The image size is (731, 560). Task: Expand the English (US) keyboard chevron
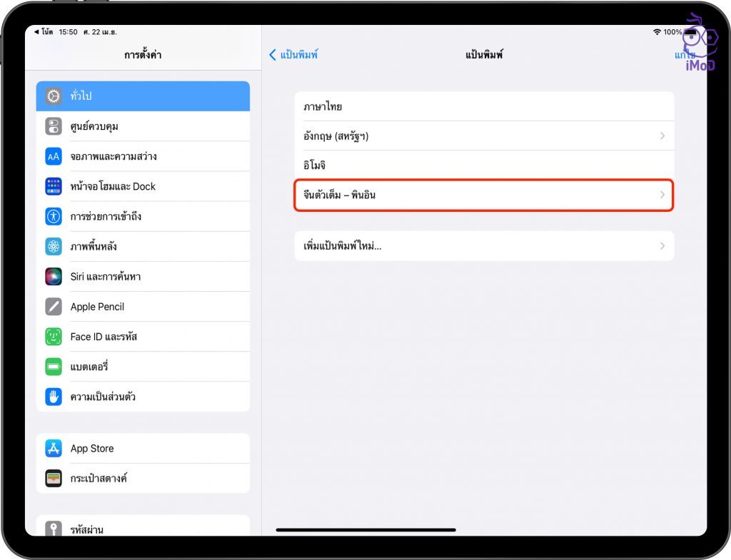point(662,136)
